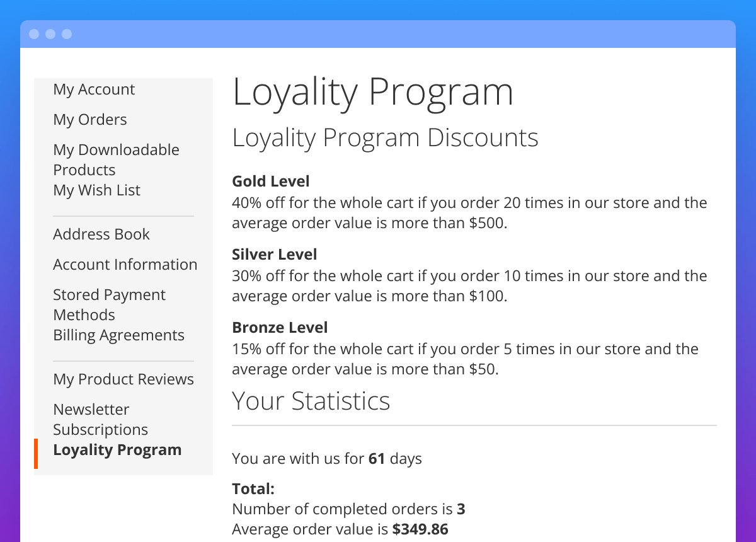The width and height of the screenshot is (756, 542).
Task: Click the Bronze Level heading
Action: pyautogui.click(x=280, y=328)
